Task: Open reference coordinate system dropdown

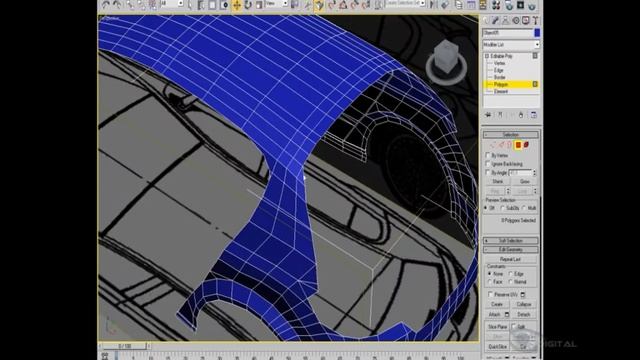Action: pos(277,4)
